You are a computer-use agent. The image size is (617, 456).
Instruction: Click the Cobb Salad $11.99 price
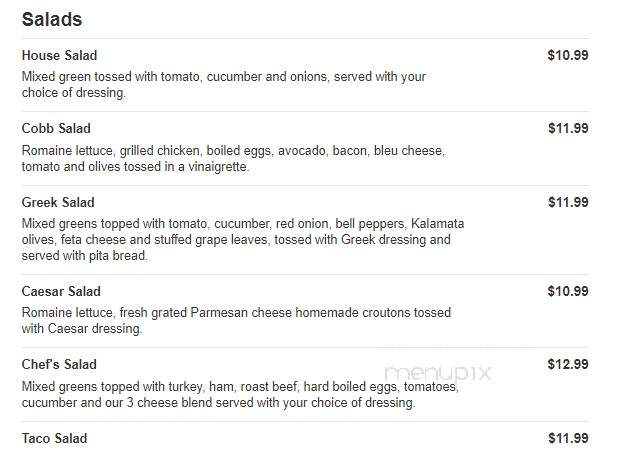coord(568,128)
